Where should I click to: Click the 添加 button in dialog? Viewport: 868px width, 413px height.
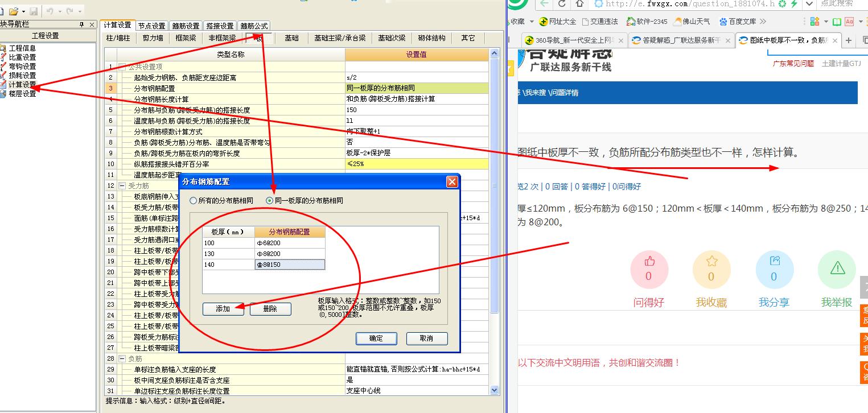(223, 309)
